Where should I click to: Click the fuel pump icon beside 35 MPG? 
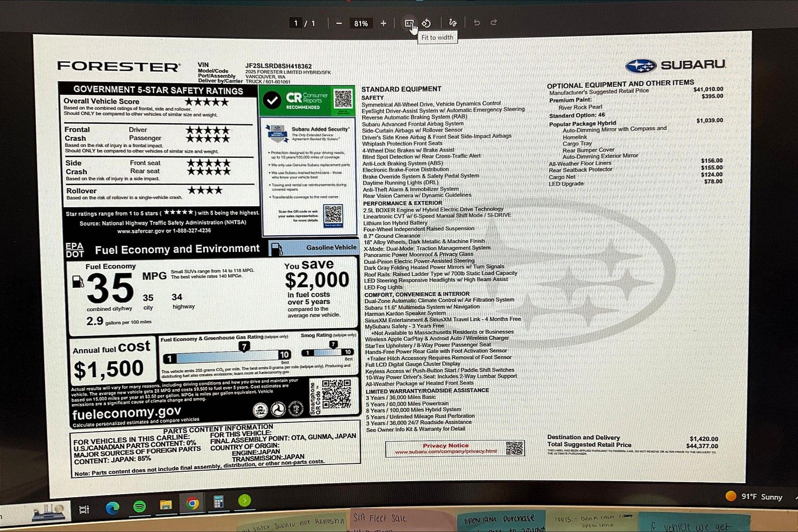78,281
